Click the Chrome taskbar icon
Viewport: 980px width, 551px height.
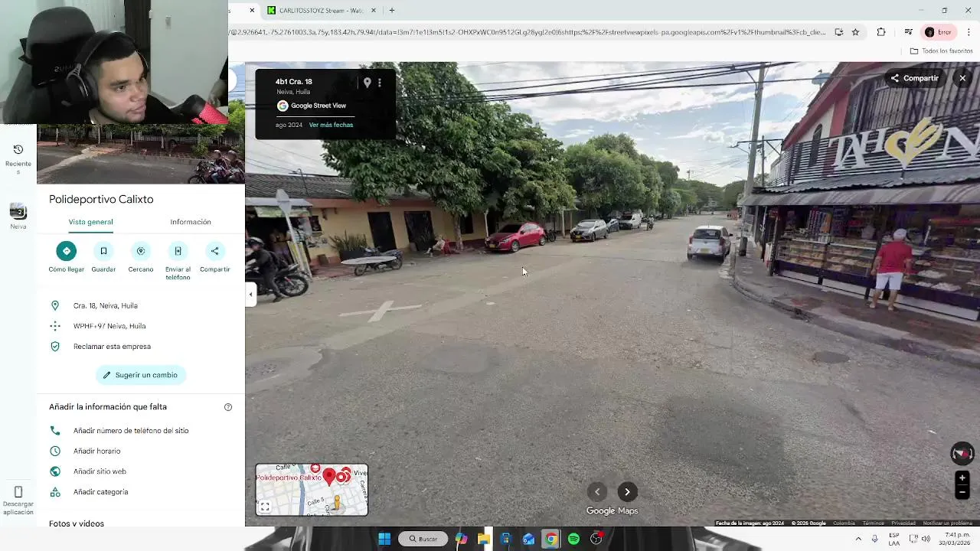pos(550,539)
